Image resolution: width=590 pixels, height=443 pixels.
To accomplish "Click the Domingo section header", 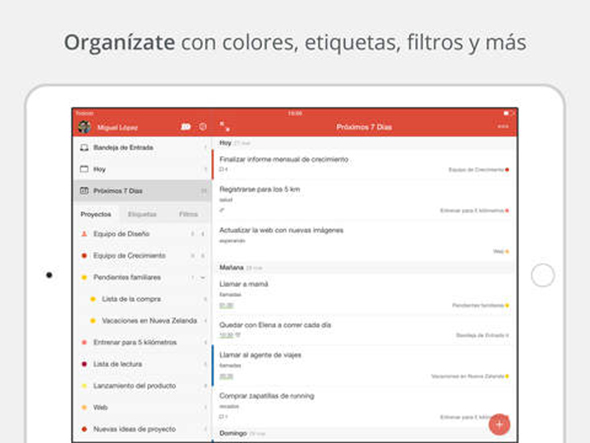I will (x=364, y=434).
